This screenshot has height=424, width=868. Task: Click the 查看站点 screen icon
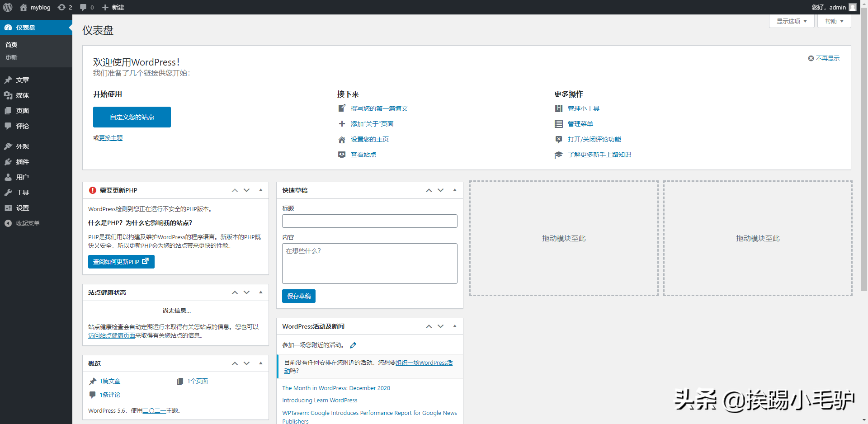click(342, 155)
